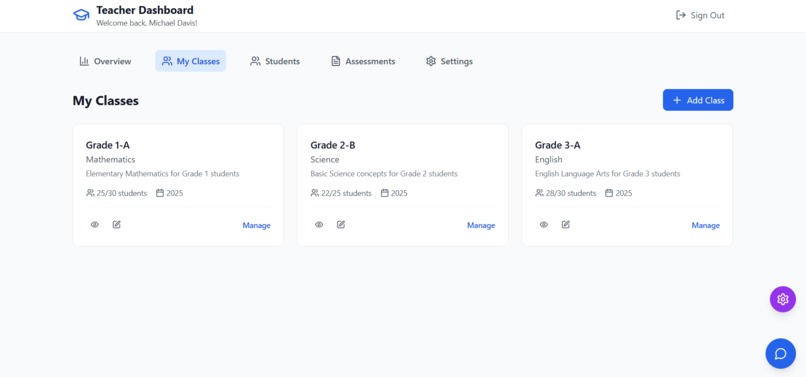The width and height of the screenshot is (806, 377).
Task: Click 'Elementary Mathematics for Grade 1 students' description
Action: tap(162, 174)
